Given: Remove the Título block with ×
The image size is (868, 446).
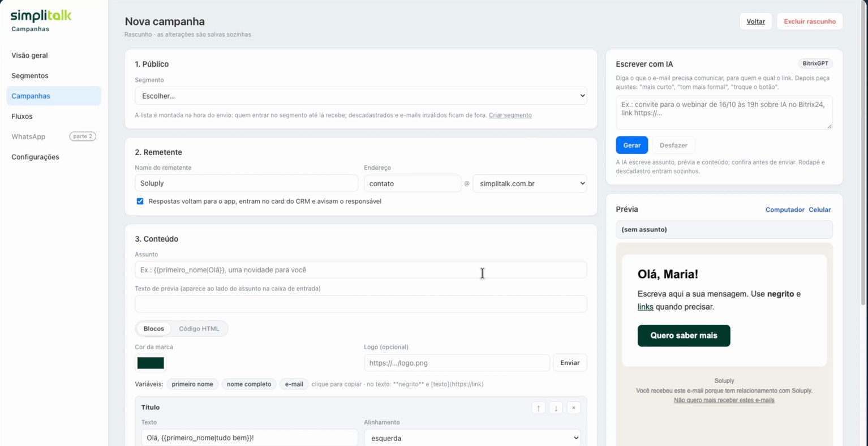Looking at the screenshot, I should point(573,408).
